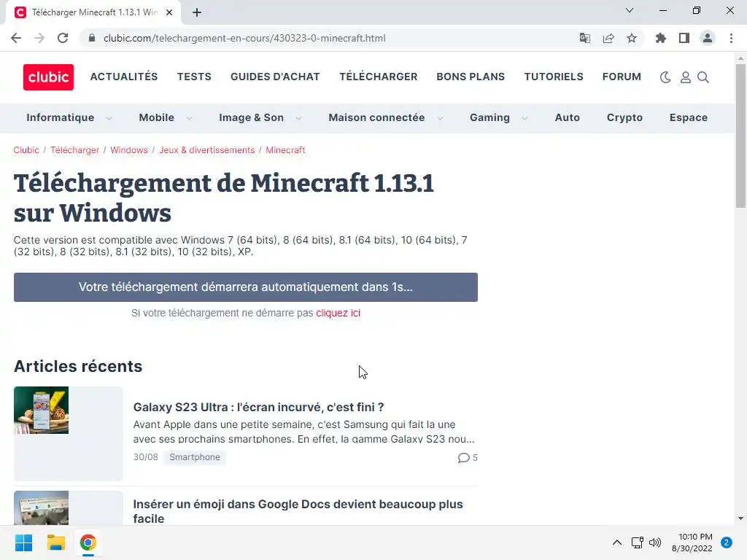Viewport: 747px width, 560px height.
Task: Open the translate page icon
Action: pyautogui.click(x=585, y=38)
